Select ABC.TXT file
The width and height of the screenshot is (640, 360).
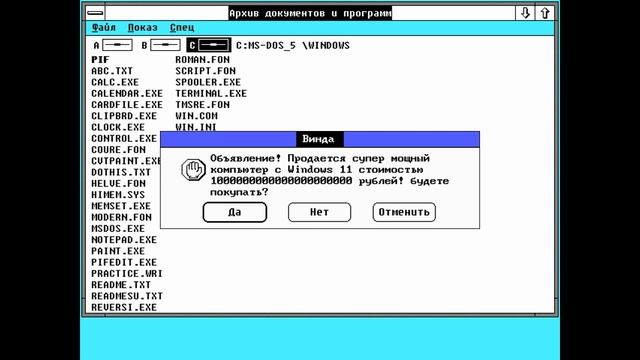click(x=112, y=71)
